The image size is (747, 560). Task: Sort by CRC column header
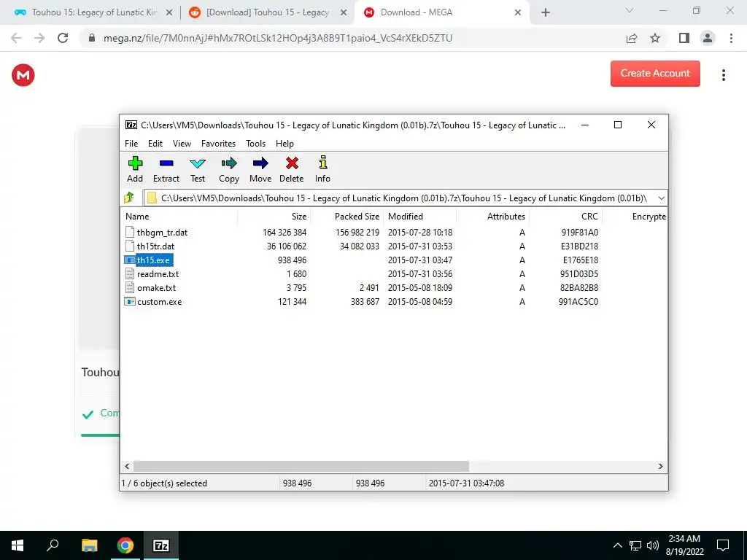(565, 216)
